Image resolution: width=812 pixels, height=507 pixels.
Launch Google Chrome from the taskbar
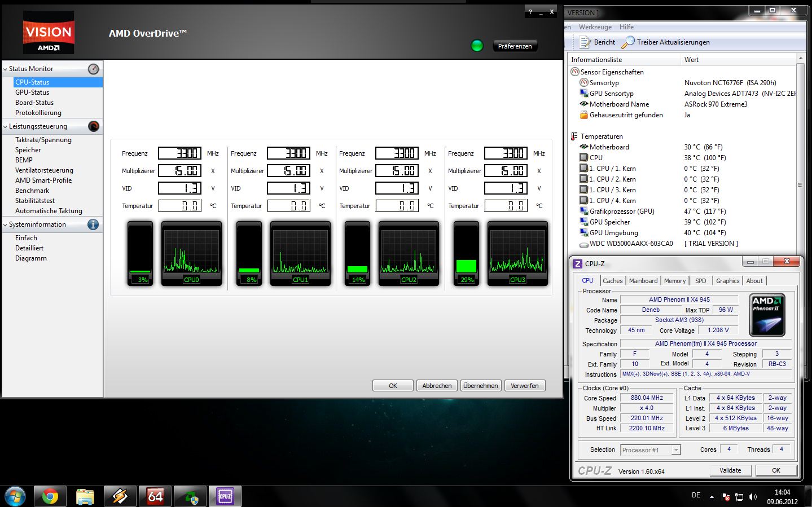click(x=50, y=496)
